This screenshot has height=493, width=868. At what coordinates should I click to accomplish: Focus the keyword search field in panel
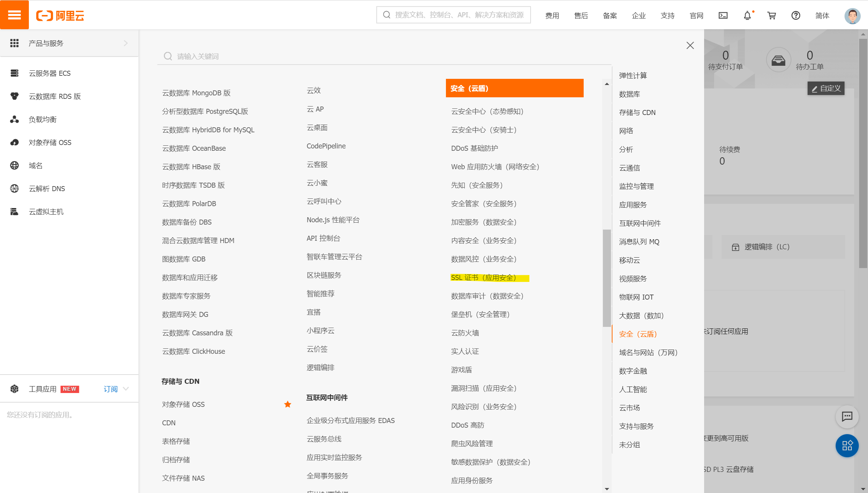[x=384, y=56]
